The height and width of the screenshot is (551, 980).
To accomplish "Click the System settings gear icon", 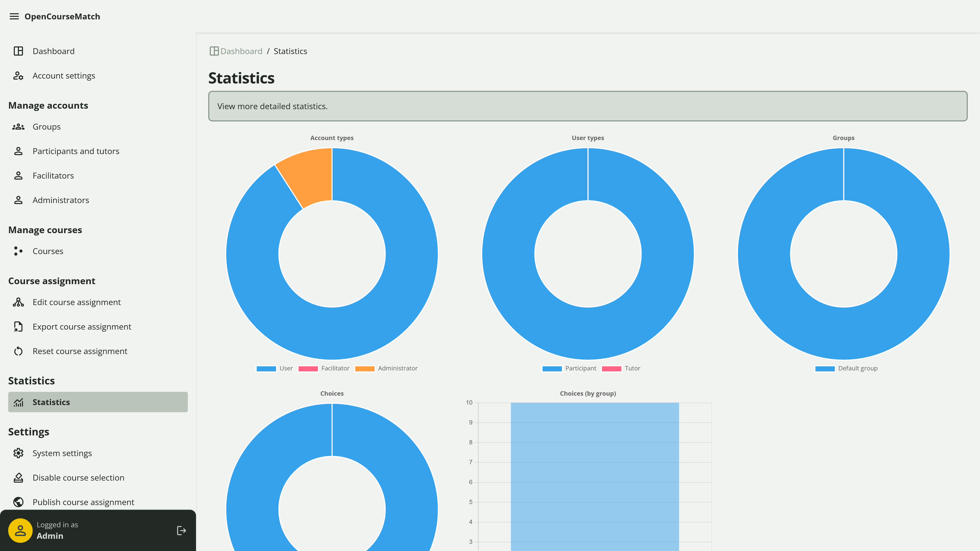I will tap(18, 453).
